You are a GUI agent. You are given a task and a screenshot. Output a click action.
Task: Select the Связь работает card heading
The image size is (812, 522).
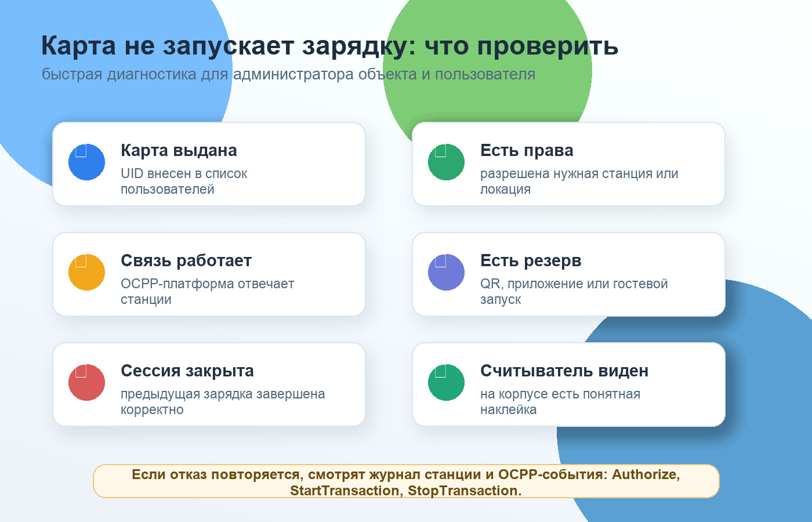coord(186,260)
